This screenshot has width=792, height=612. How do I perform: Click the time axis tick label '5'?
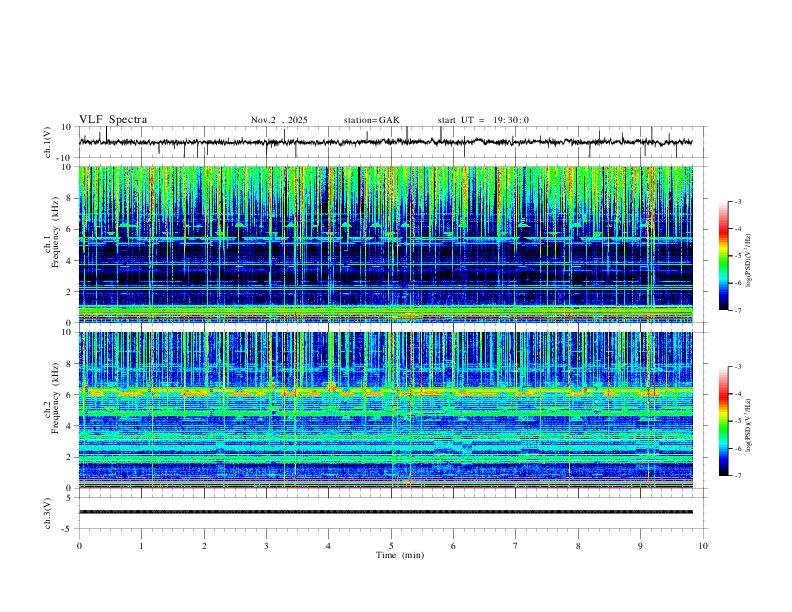pyautogui.click(x=391, y=546)
